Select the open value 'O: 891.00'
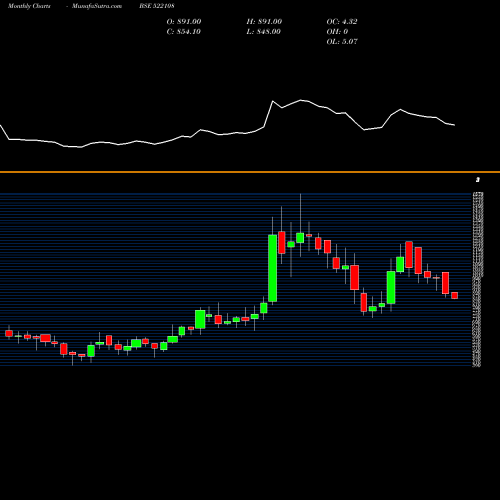 tap(184, 22)
